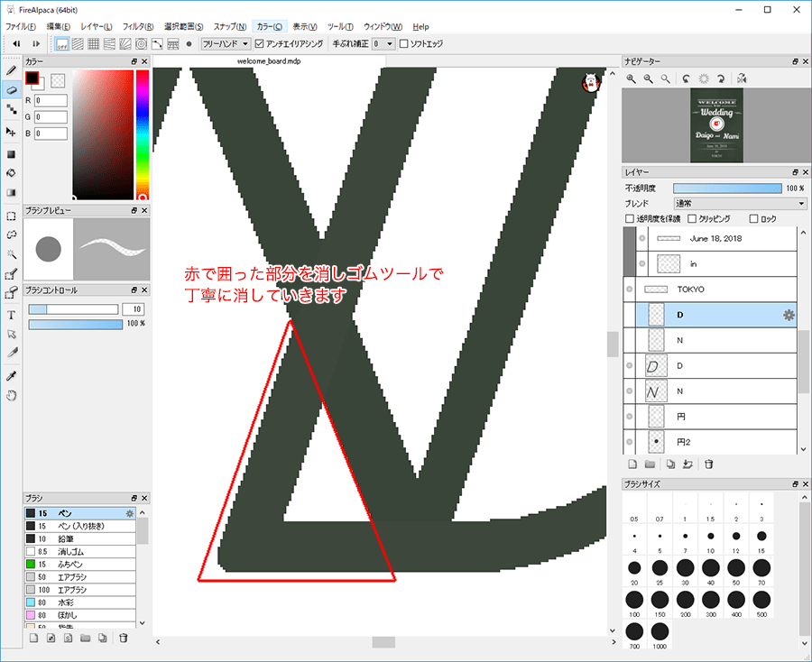812x662 pixels.
Task: Select the 消しゴム brush in the list
Action: [70, 551]
